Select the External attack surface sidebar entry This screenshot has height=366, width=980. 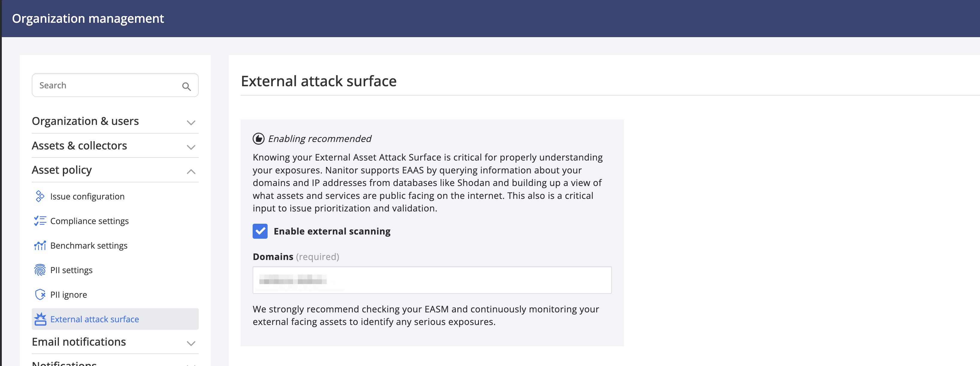[94, 319]
